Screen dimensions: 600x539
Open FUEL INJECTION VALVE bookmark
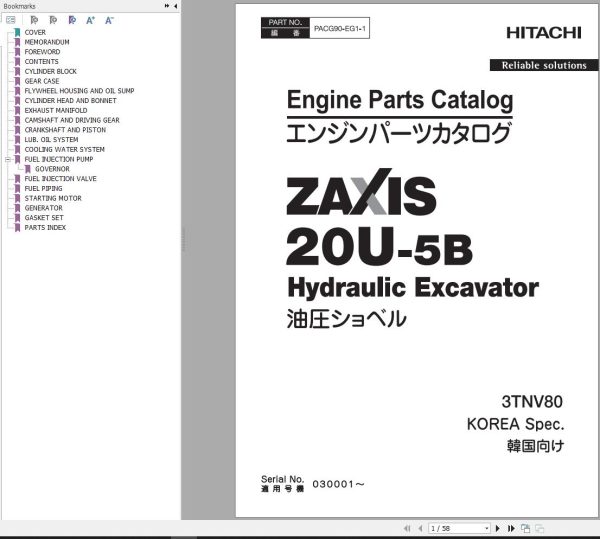point(60,179)
